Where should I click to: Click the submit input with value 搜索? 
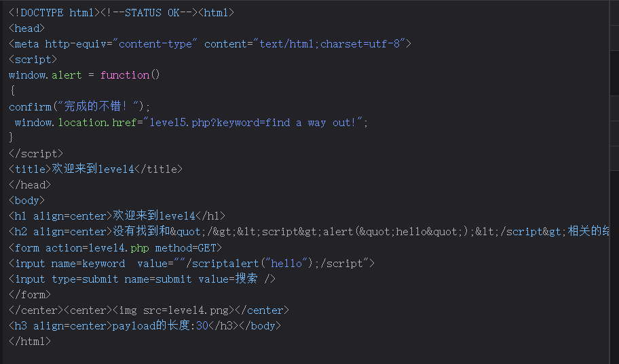pyautogui.click(x=143, y=279)
